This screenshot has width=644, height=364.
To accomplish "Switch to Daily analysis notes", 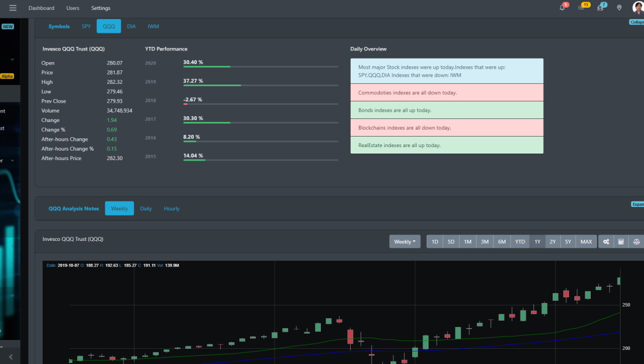I will pos(146,208).
